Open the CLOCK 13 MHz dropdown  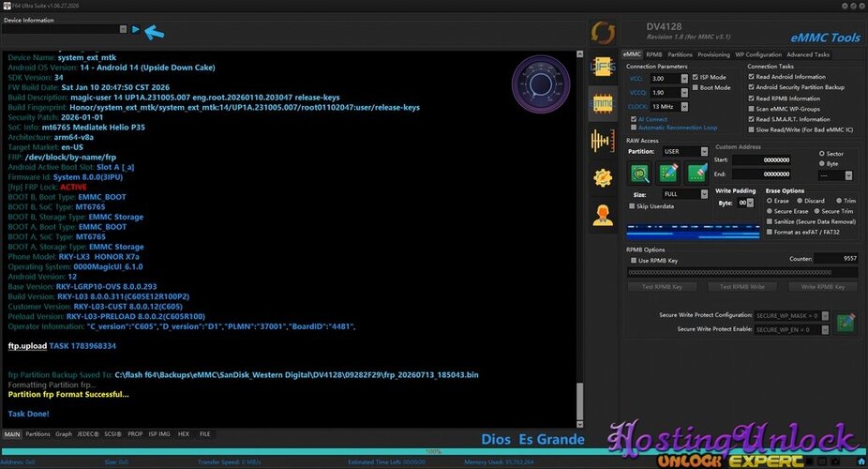pyautogui.click(x=684, y=106)
